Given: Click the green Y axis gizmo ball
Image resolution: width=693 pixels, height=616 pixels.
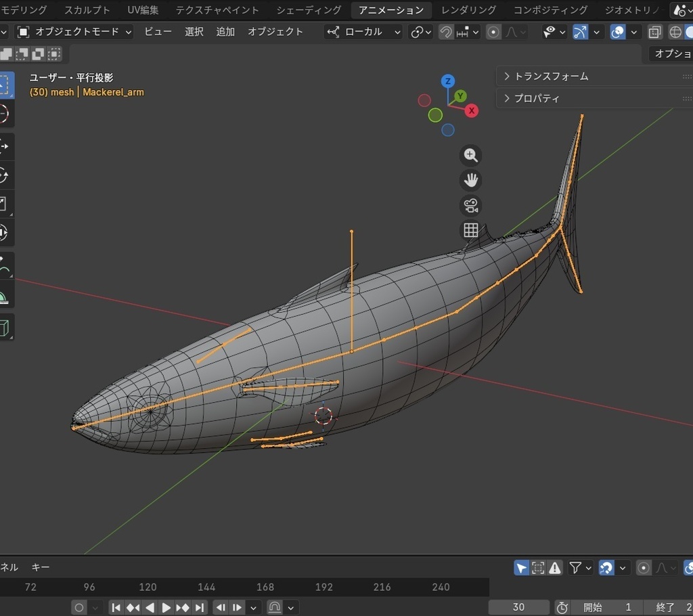Looking at the screenshot, I should 460,95.
